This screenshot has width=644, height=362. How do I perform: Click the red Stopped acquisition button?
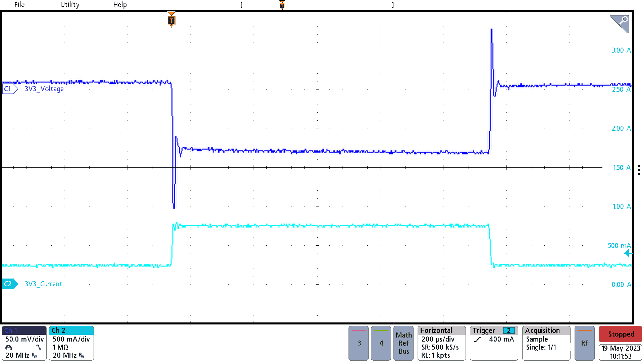pos(620,334)
